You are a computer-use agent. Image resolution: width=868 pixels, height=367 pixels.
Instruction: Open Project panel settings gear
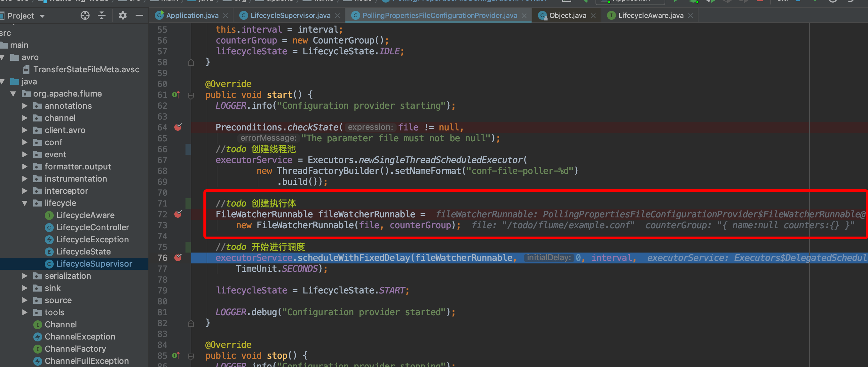[x=123, y=15]
